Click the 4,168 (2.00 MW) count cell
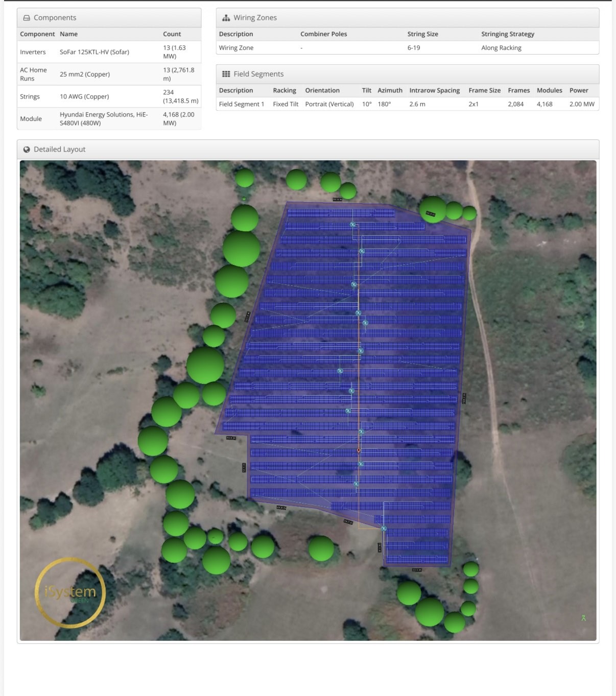The image size is (616, 696). pyautogui.click(x=179, y=119)
